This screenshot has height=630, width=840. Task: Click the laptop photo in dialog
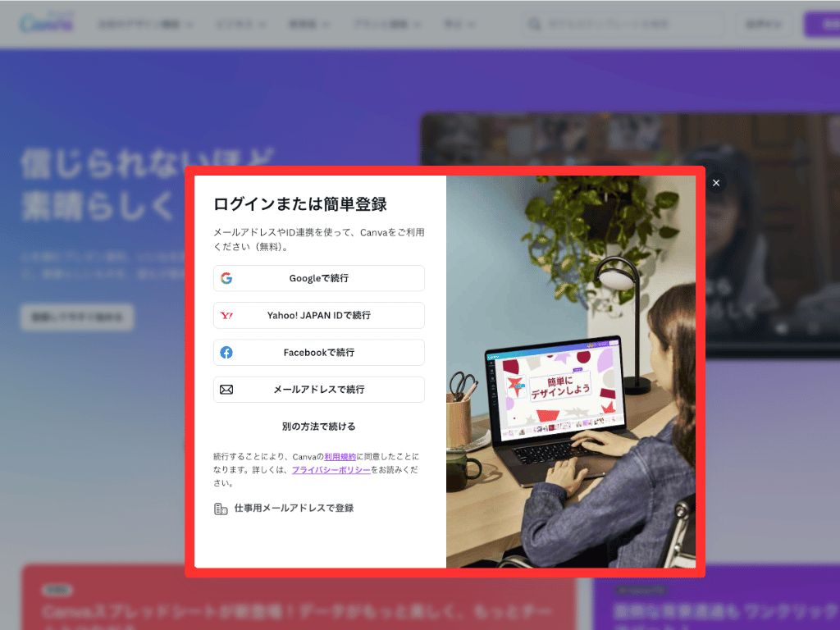coord(571,372)
